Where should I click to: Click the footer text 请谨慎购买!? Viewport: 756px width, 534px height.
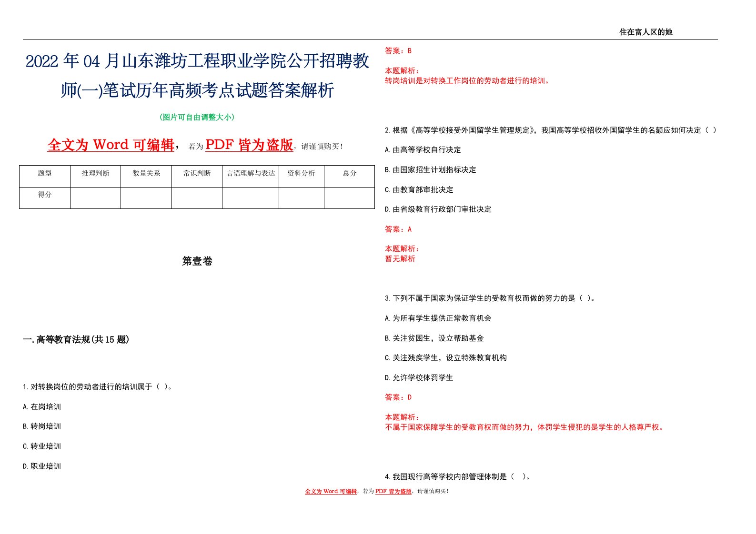433,491
